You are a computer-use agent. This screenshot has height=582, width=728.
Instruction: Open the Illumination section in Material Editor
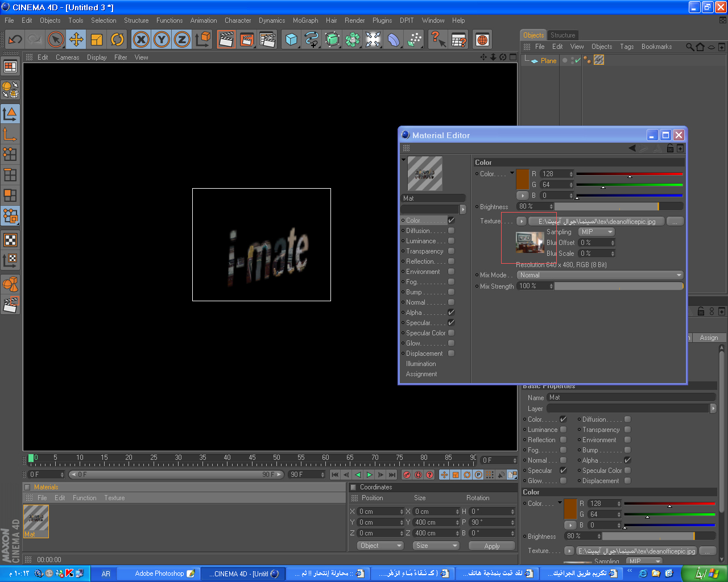coord(421,364)
